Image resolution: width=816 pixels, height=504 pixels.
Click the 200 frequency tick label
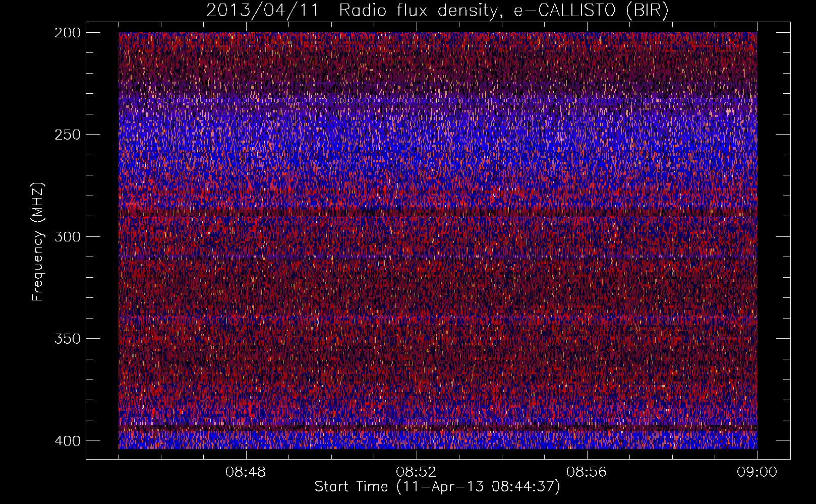(x=68, y=33)
